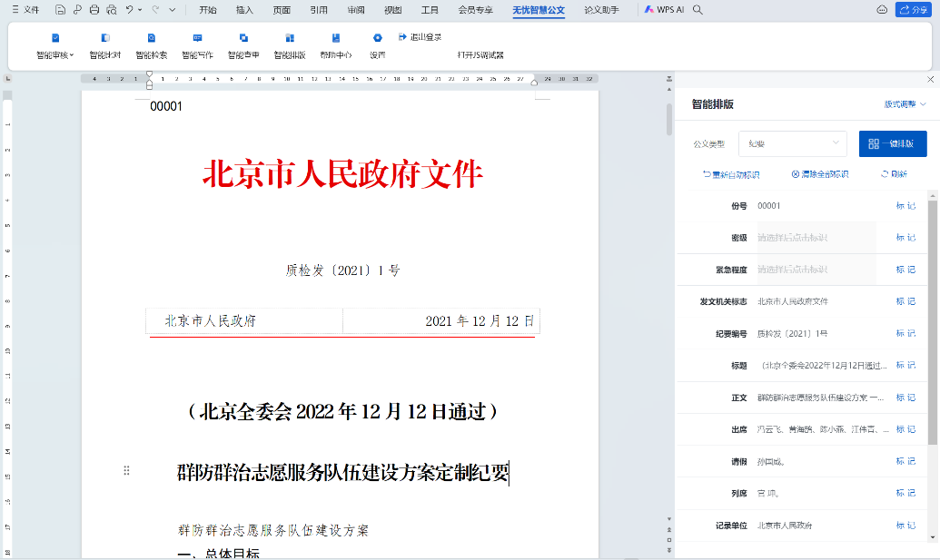
Task: Select the 无忧智慧公文 tab
Action: (x=539, y=10)
